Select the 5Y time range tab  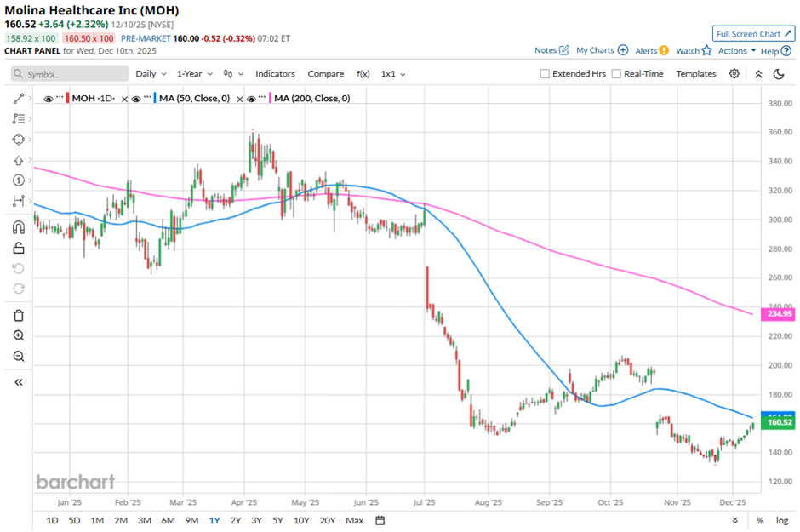[277, 520]
